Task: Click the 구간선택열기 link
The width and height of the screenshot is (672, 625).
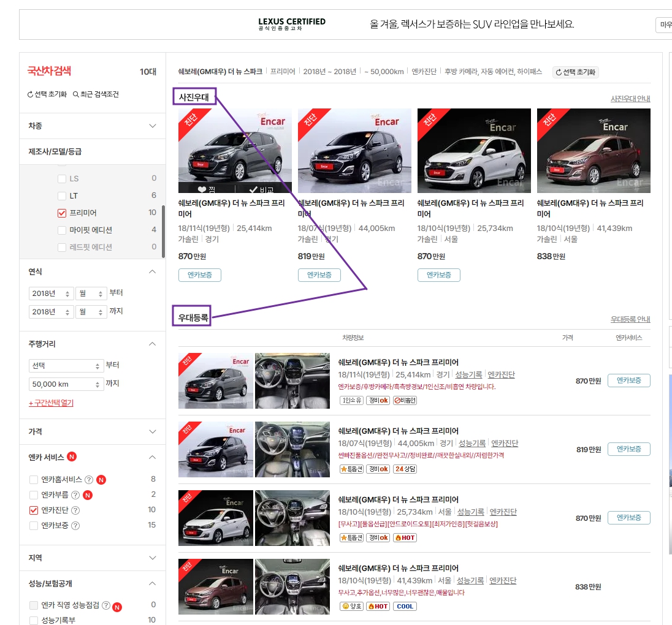Action: [x=51, y=403]
